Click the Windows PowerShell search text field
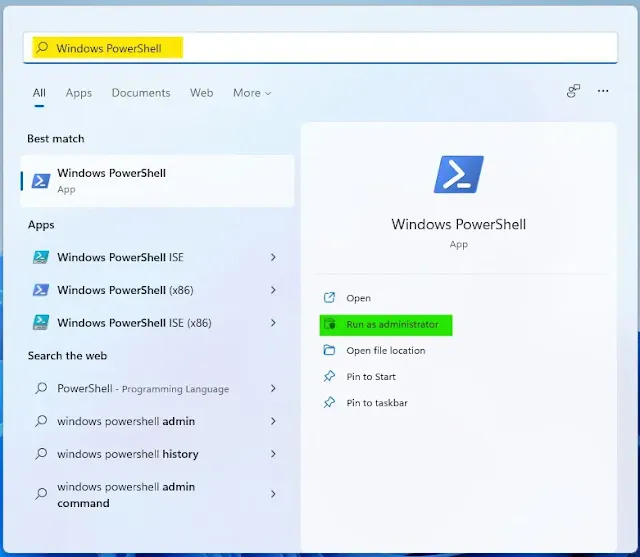This screenshot has width=640, height=557. 320,48
